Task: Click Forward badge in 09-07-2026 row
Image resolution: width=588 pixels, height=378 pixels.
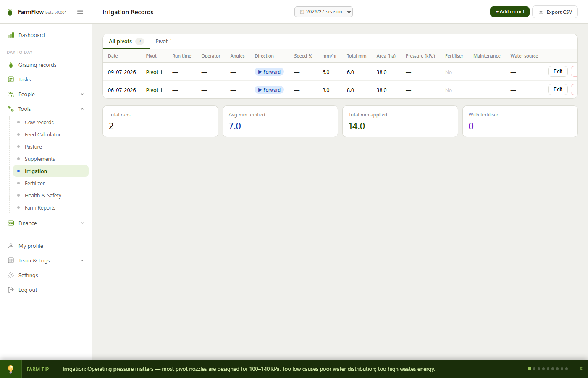Action: coord(269,72)
